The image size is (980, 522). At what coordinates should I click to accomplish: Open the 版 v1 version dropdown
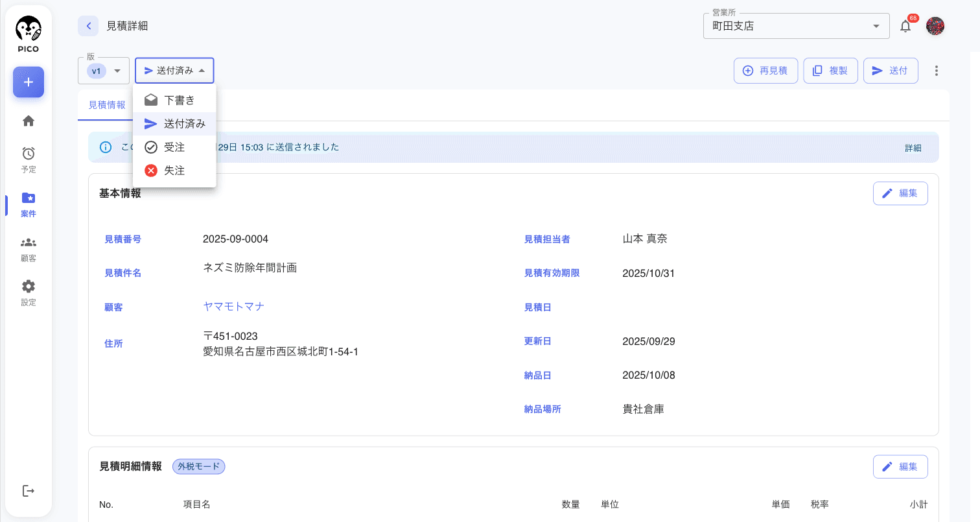104,71
